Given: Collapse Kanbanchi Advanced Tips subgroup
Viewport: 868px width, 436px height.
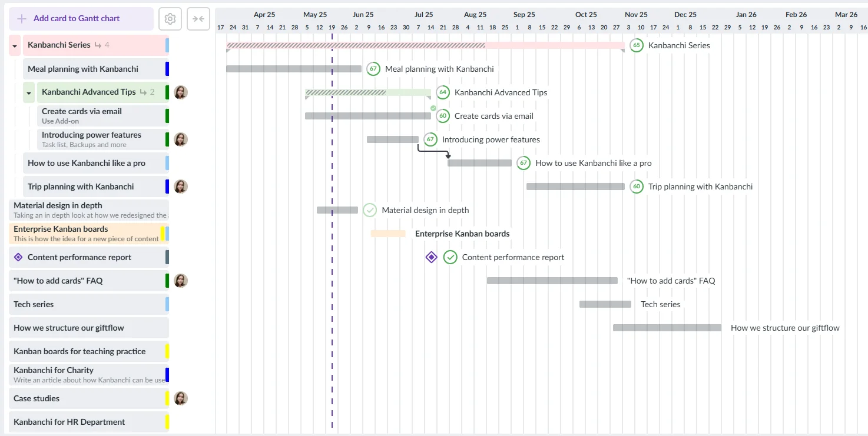Looking at the screenshot, I should [29, 92].
